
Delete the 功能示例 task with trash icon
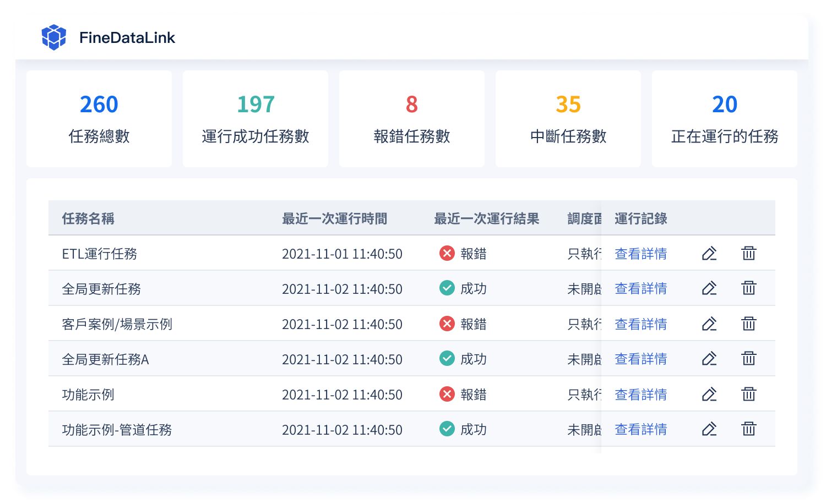coord(749,393)
